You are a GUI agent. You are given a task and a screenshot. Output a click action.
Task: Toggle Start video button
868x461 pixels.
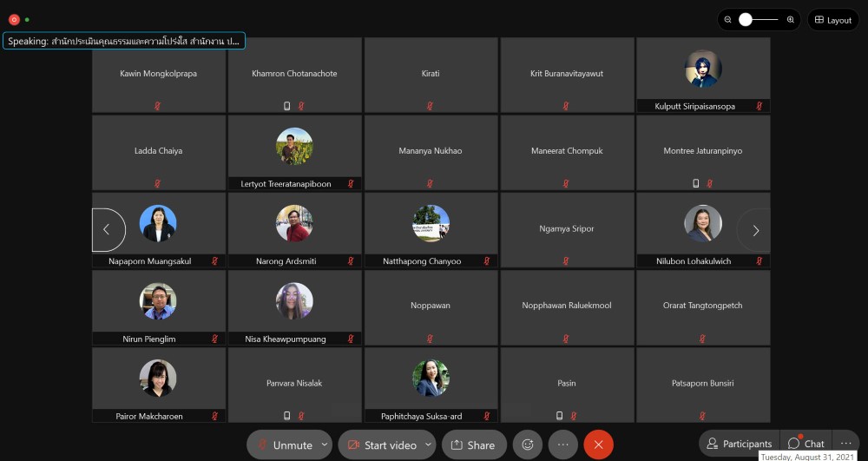click(380, 445)
